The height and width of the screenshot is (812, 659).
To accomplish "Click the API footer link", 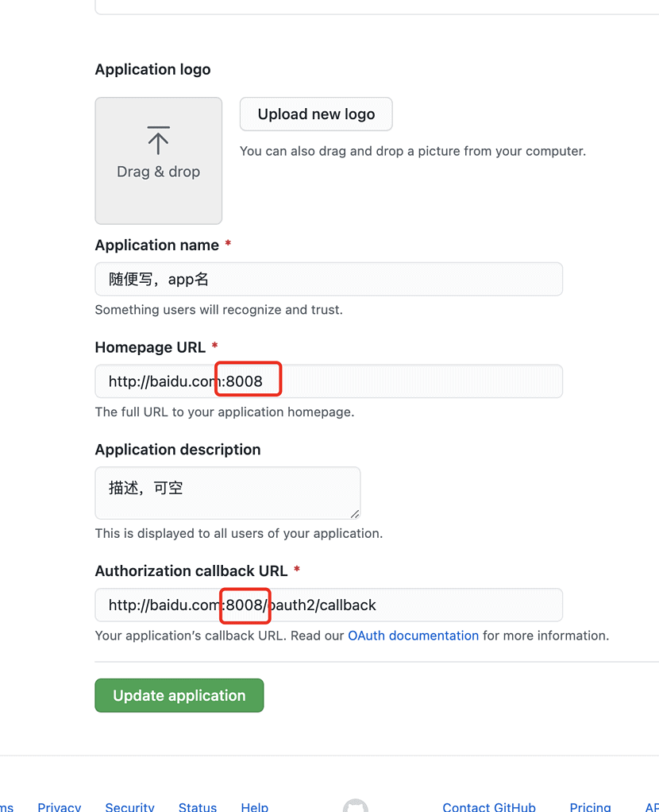I will (653, 806).
